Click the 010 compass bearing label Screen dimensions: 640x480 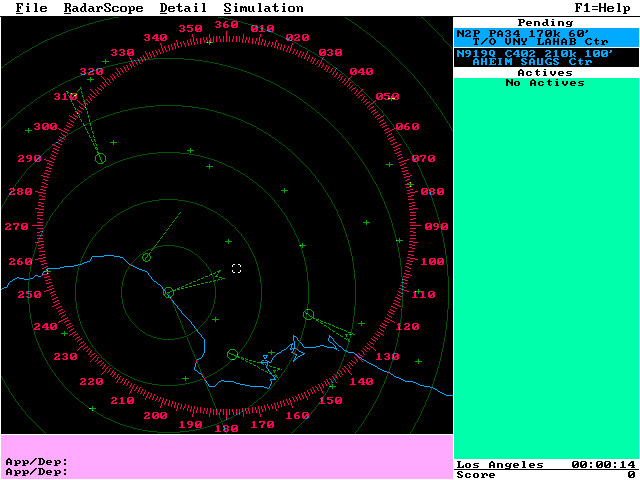[x=262, y=29]
